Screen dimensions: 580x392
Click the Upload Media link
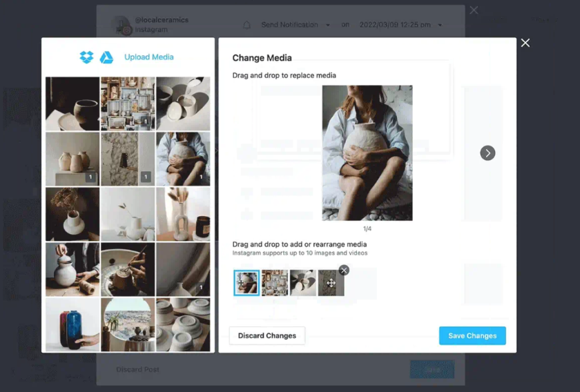point(148,57)
